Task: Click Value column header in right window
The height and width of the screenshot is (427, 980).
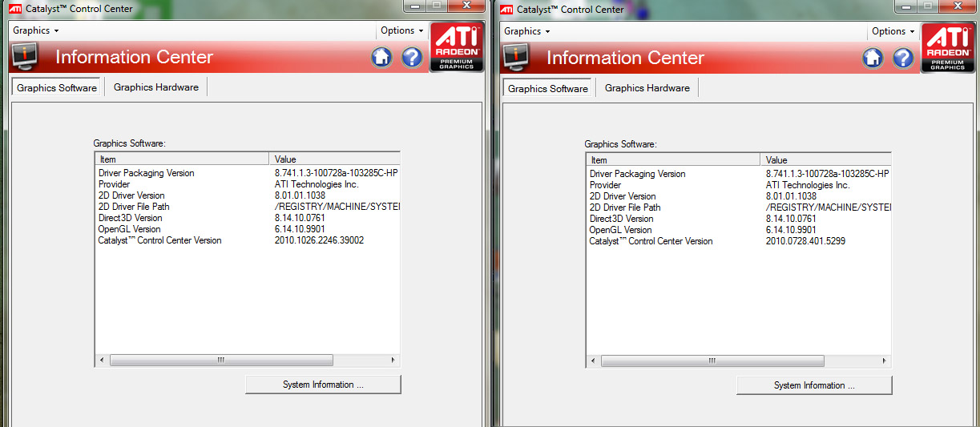Action: point(826,159)
